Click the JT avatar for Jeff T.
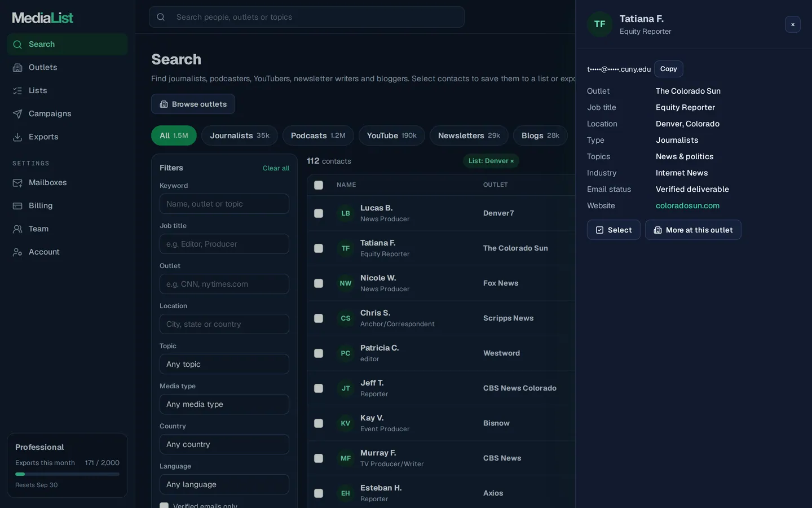The height and width of the screenshot is (508, 812). point(346,388)
